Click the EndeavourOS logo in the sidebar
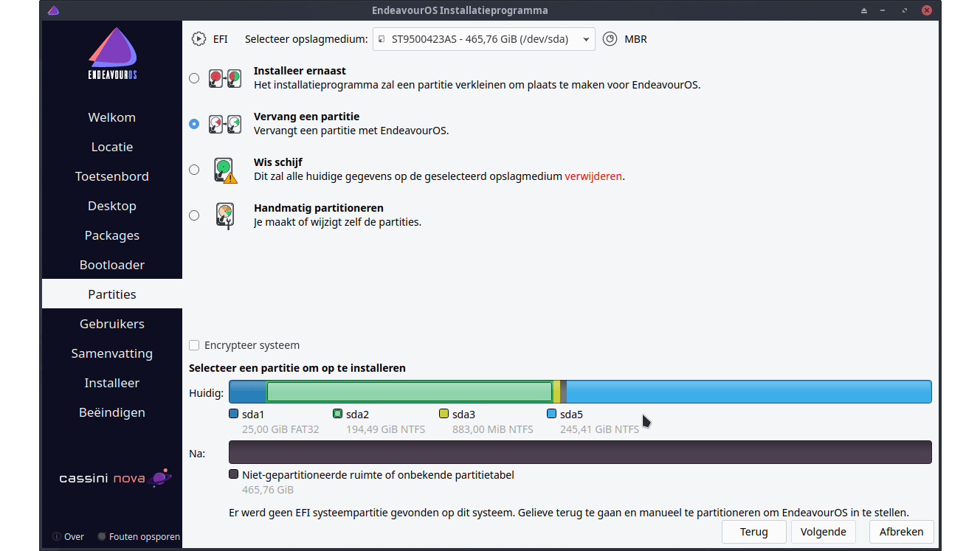Image resolution: width=980 pixels, height=551 pixels. pyautogui.click(x=111, y=52)
